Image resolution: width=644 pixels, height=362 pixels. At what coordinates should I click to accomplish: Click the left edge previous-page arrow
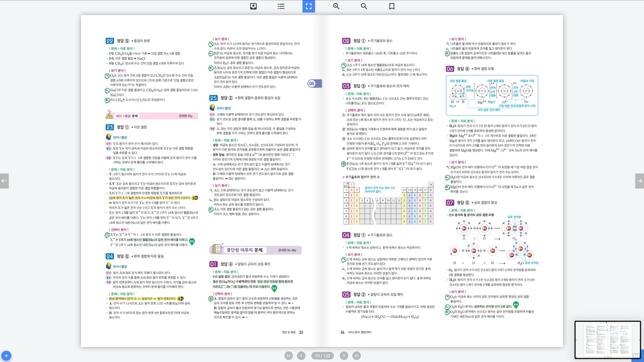pos(4,181)
